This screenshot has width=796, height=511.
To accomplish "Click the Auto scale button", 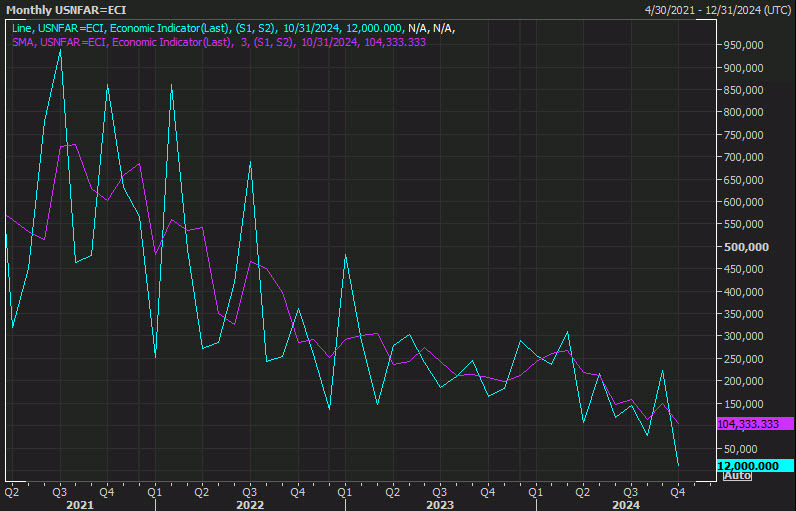I will 738,475.
